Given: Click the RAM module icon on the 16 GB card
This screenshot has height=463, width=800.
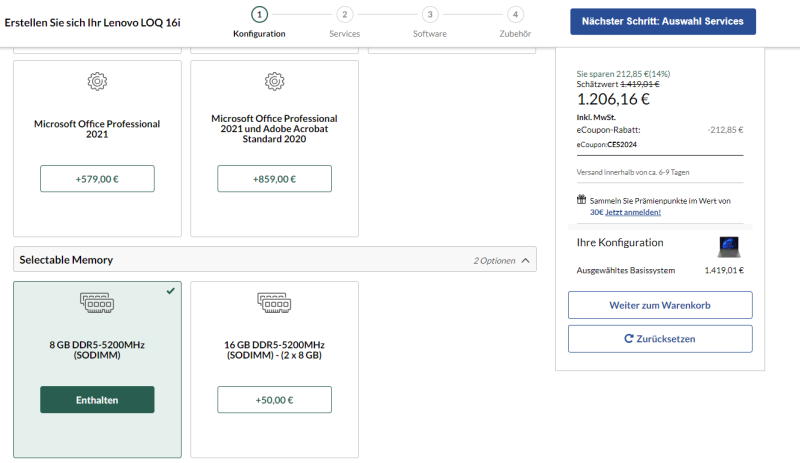Looking at the screenshot, I should [274, 303].
